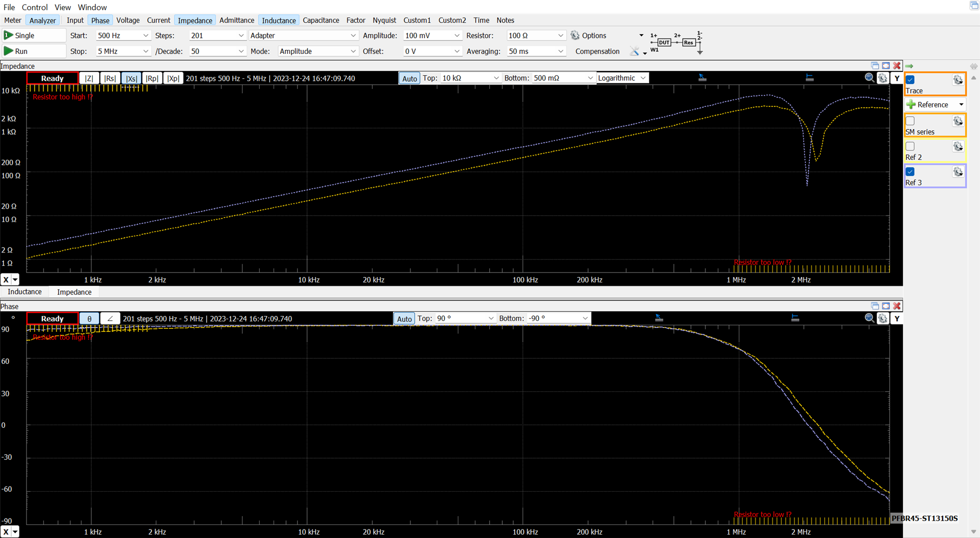Open the File menu

[x=9, y=7]
